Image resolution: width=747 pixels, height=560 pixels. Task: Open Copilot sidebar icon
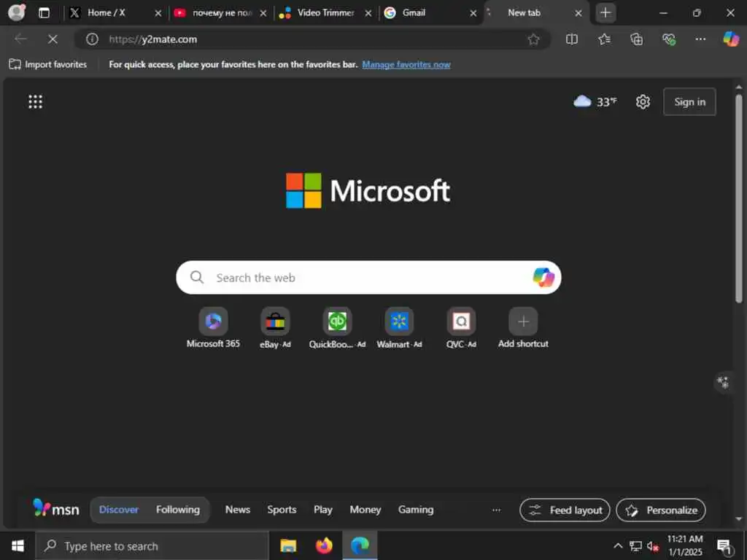point(731,39)
